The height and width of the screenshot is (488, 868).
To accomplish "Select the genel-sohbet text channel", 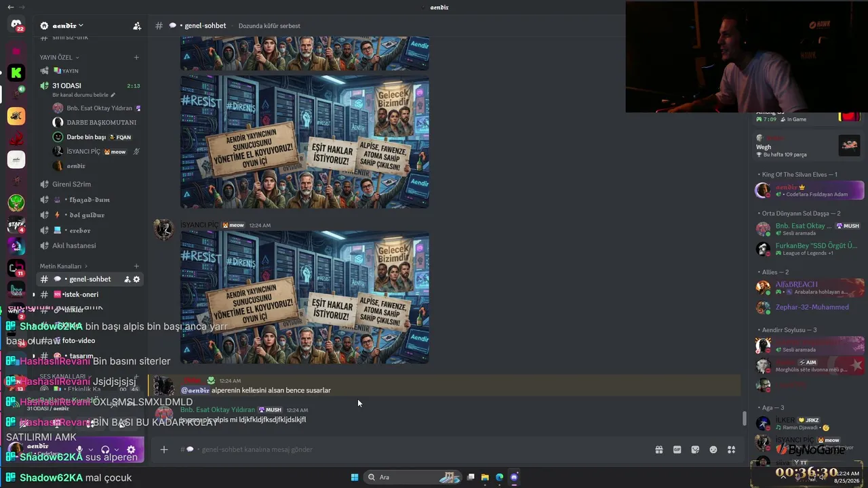I will click(x=88, y=279).
